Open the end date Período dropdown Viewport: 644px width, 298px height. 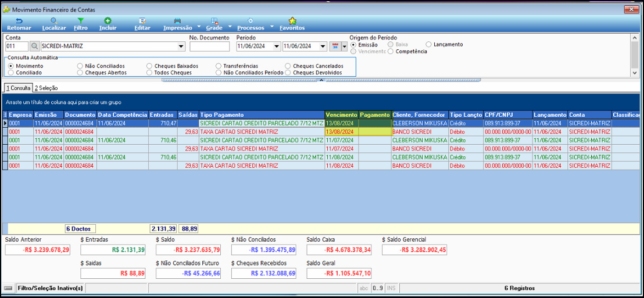[323, 47]
